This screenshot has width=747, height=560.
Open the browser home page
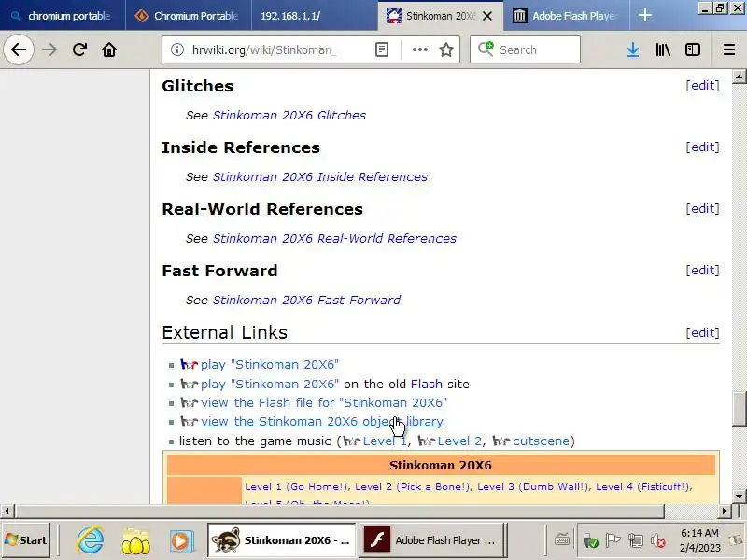[x=109, y=49]
